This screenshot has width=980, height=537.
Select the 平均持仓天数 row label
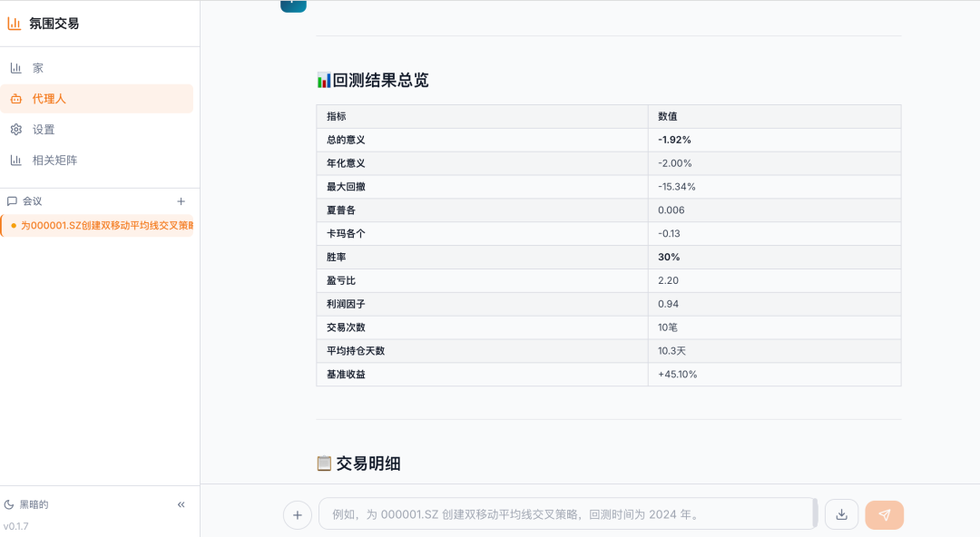[356, 351]
